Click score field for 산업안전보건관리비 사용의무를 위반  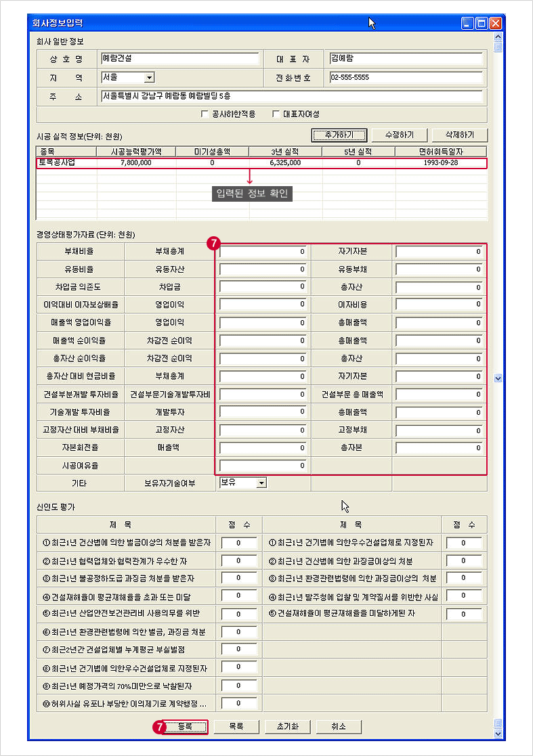click(239, 615)
